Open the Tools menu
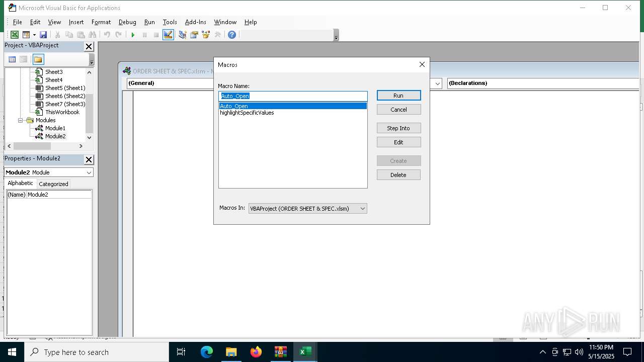 pos(170,22)
